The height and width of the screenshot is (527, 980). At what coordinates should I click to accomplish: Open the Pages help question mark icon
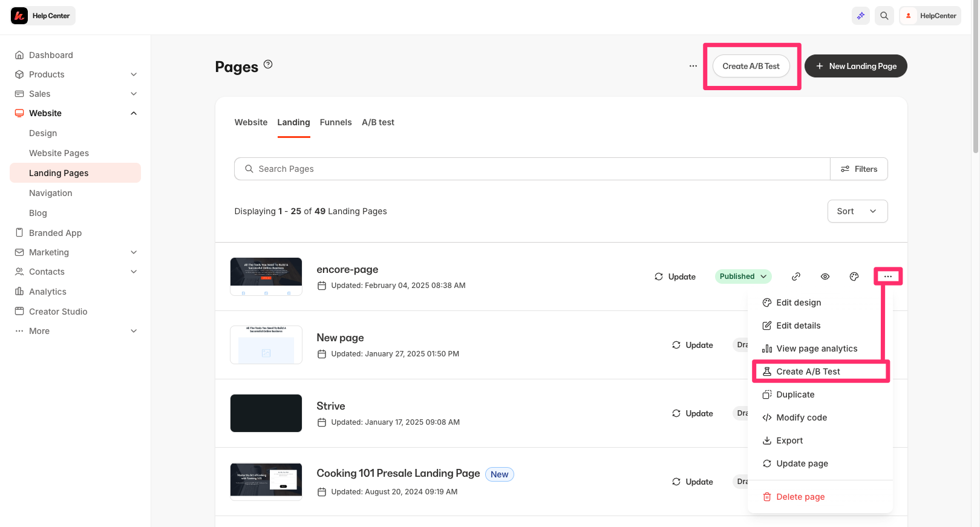[x=268, y=64]
